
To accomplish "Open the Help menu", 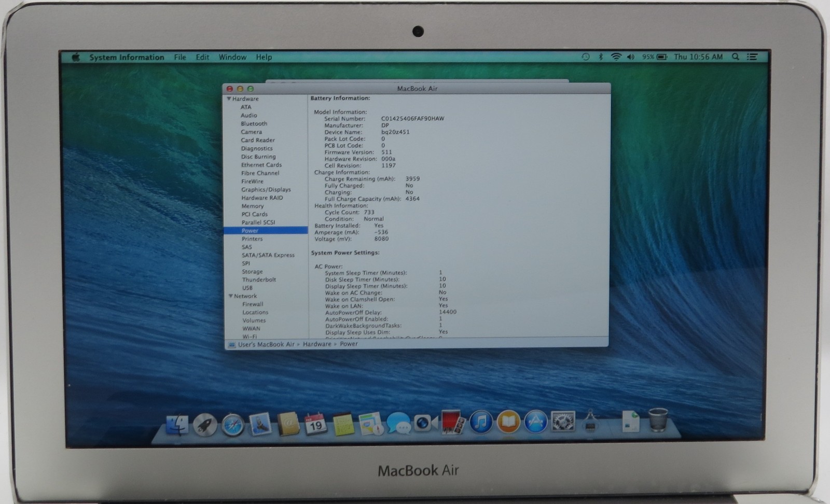I will pos(264,57).
